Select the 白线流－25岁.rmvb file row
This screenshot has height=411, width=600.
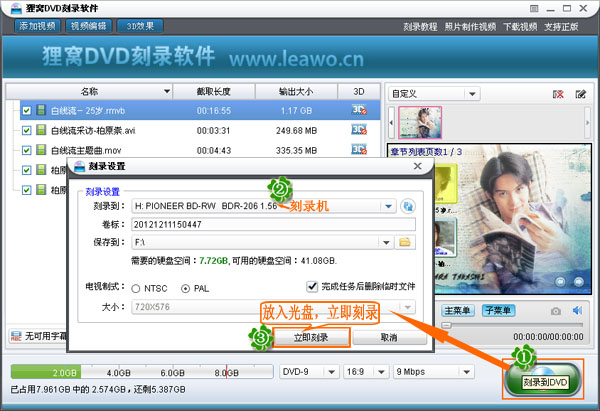[x=200, y=110]
